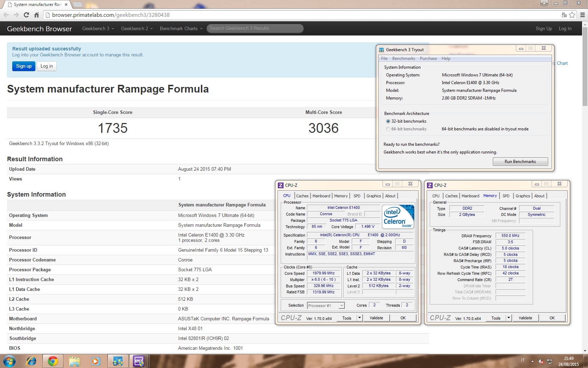The image size is (588, 368).
Task: Select 32-bit benchmarks radio button
Action: 388,121
